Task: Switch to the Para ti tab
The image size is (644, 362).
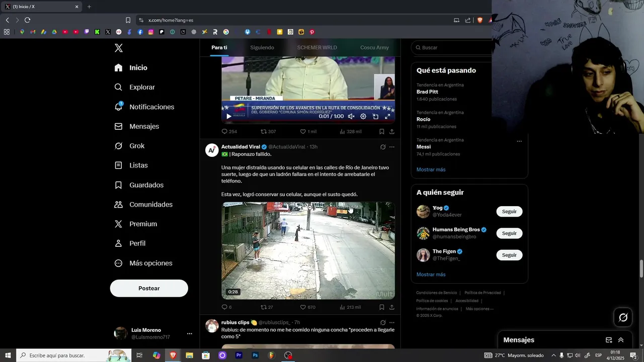Action: (x=219, y=47)
